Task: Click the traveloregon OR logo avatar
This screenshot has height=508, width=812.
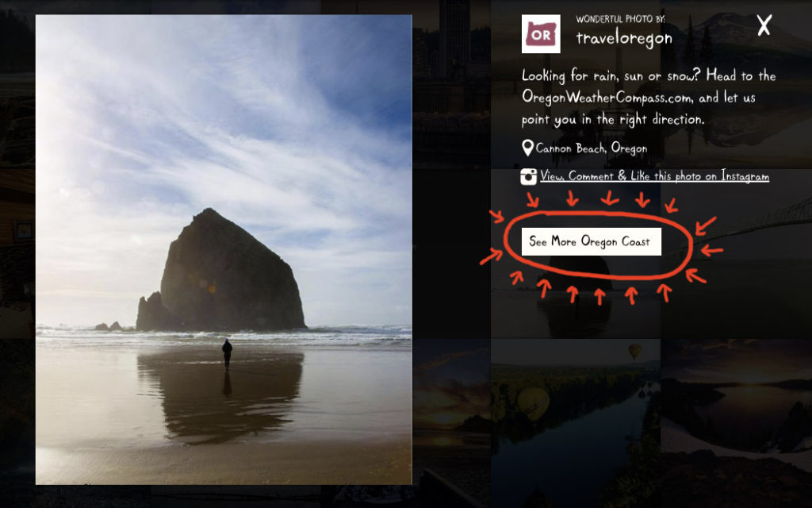Action: 541,33
